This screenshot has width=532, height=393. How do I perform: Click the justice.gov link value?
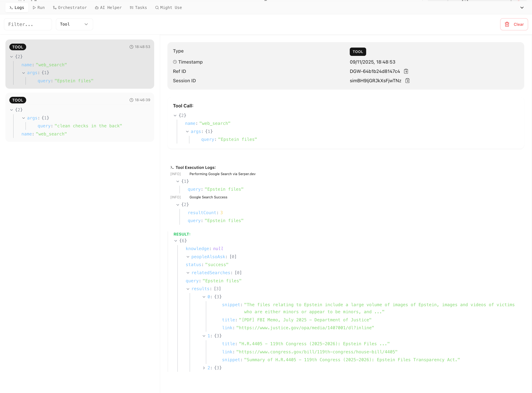305,328
